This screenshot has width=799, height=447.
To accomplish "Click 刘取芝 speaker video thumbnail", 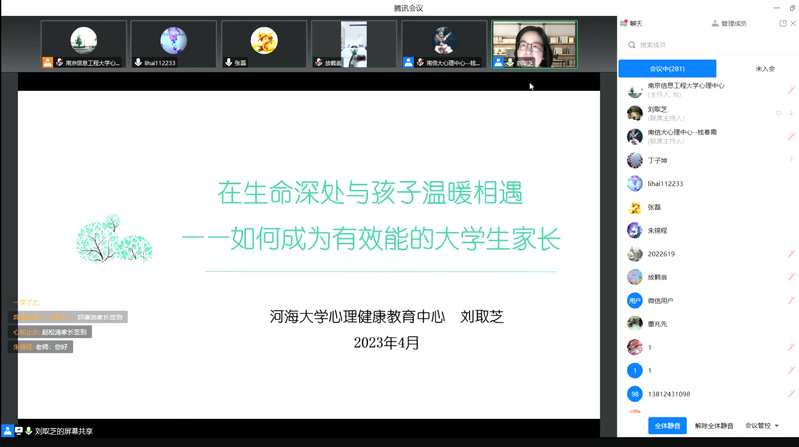I will [x=534, y=44].
